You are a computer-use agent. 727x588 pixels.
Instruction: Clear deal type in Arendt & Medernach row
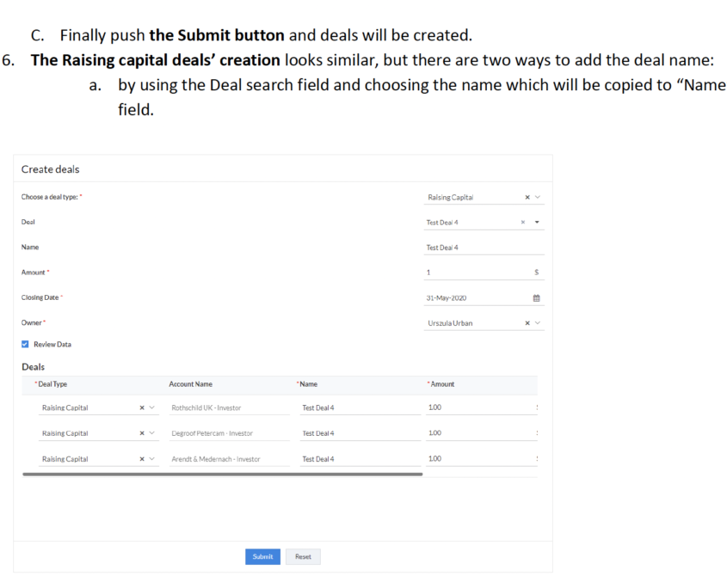pyautogui.click(x=142, y=459)
